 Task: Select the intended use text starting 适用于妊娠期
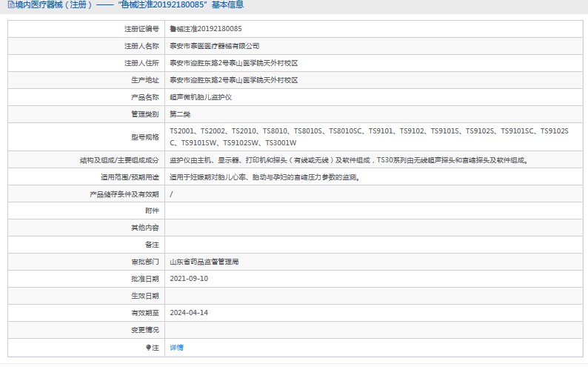pyautogui.click(x=265, y=177)
